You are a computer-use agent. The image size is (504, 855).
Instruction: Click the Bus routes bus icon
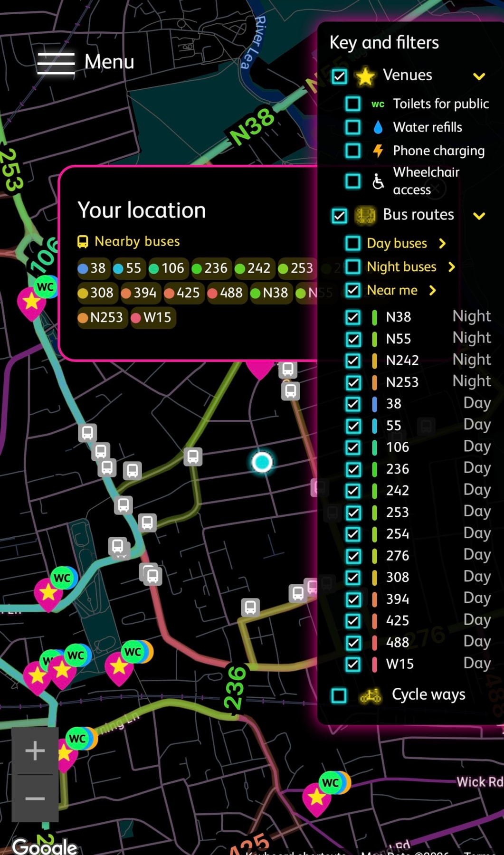coord(365,215)
